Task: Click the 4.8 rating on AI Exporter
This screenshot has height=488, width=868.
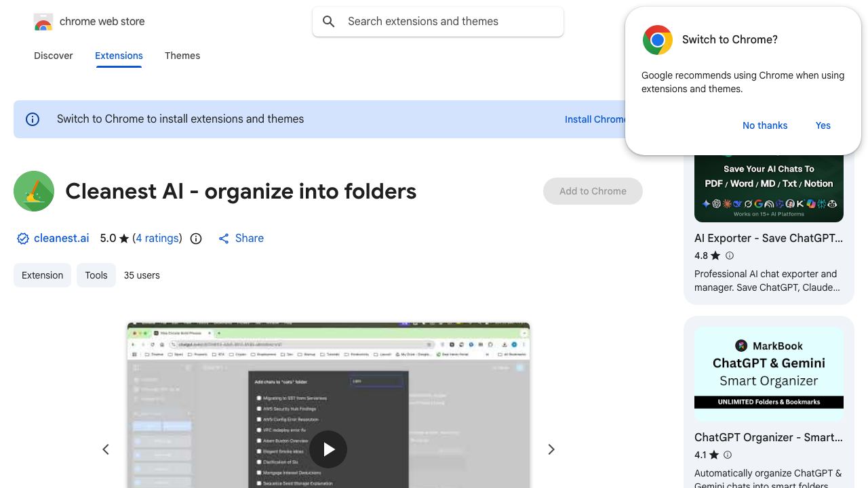Action: tap(701, 256)
